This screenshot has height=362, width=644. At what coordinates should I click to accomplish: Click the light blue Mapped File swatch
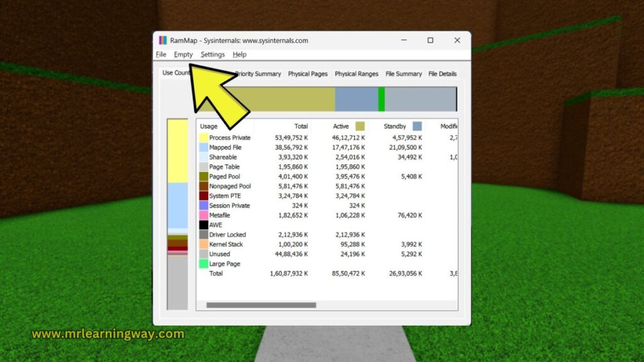(204, 147)
